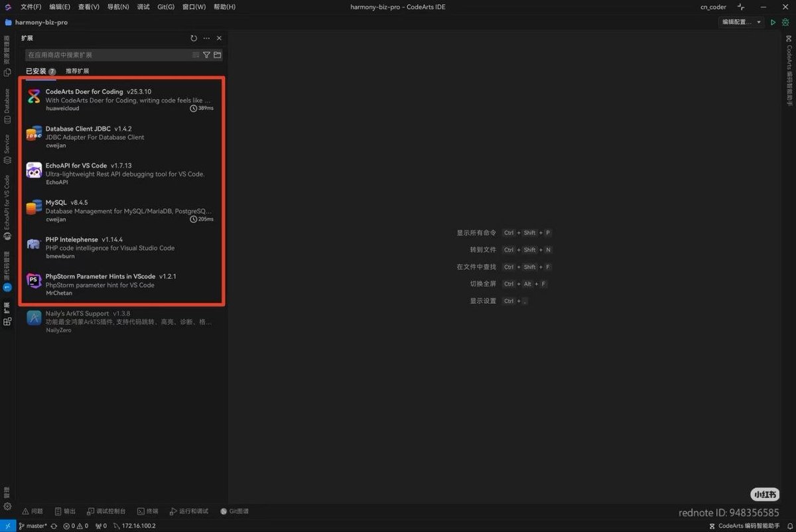Image resolution: width=796 pixels, height=532 pixels.
Task: Click the settings gear in the sidebar
Action: coord(7,507)
